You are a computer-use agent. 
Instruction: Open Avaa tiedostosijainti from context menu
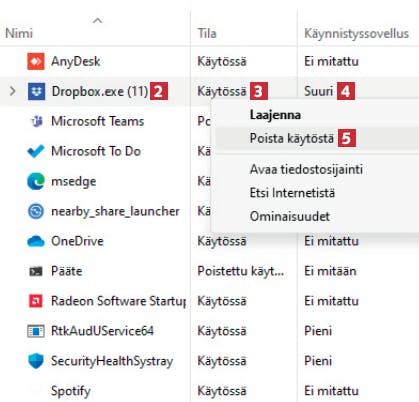(x=306, y=169)
